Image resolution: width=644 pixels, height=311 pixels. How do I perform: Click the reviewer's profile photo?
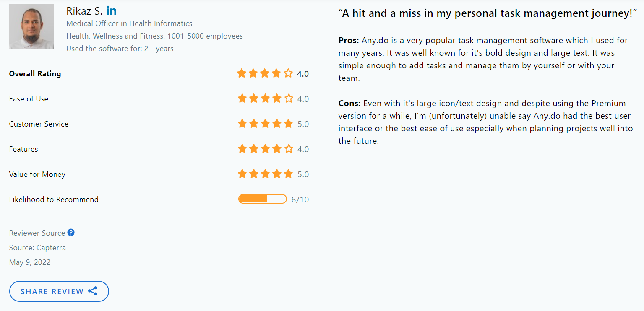[x=31, y=26]
